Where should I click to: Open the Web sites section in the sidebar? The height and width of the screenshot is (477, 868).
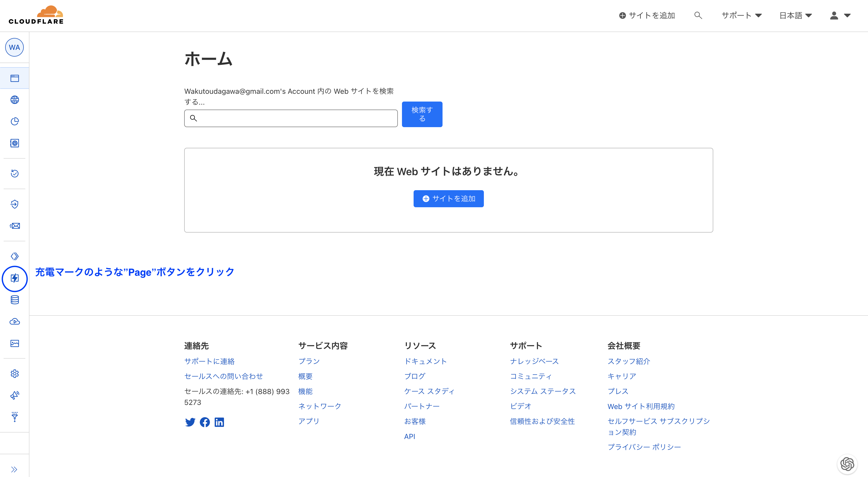point(14,78)
